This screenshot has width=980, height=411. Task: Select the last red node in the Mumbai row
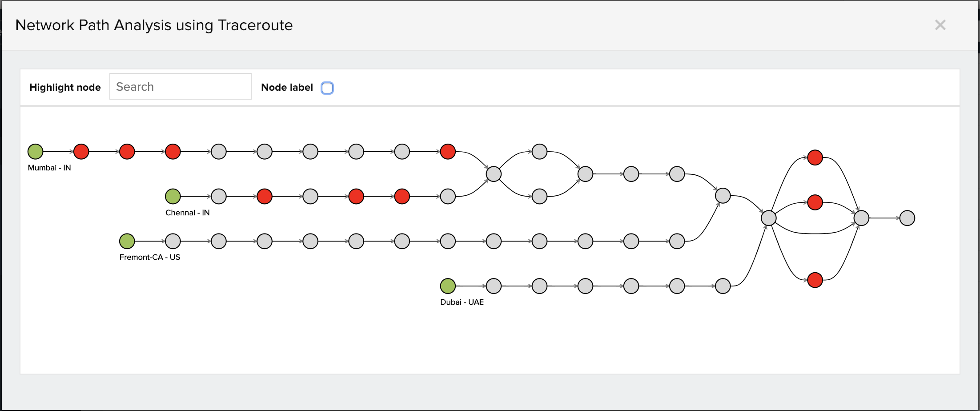click(x=448, y=152)
